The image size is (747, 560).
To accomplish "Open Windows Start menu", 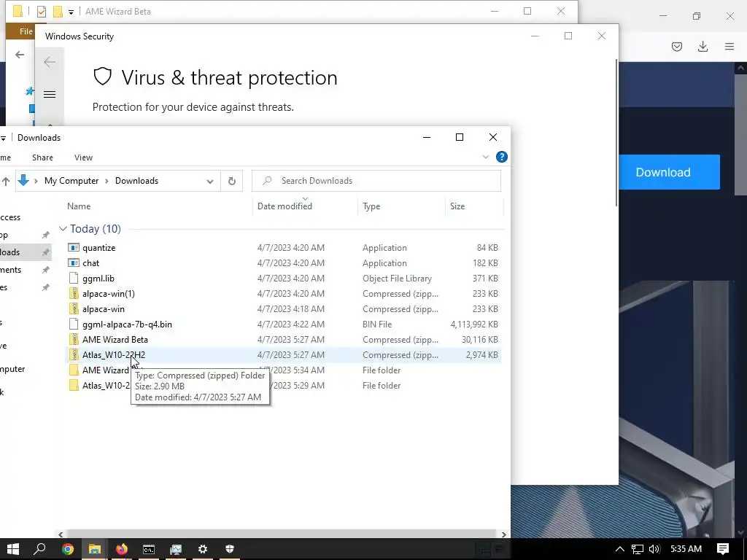I will click(13, 549).
